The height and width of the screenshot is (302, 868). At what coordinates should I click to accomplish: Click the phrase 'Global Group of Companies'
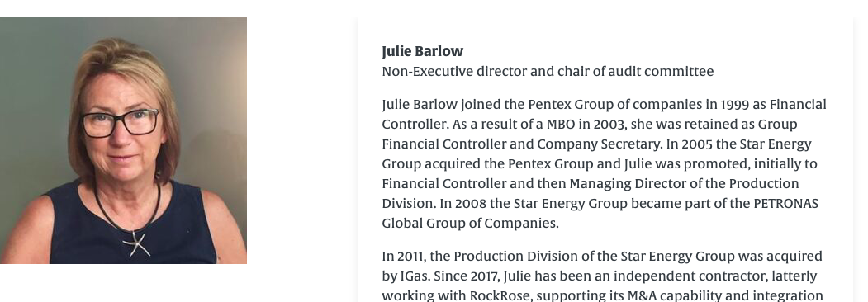point(470,224)
